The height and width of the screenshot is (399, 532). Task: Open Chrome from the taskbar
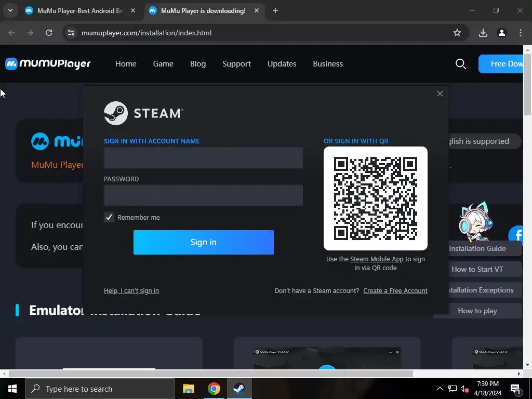click(x=214, y=389)
